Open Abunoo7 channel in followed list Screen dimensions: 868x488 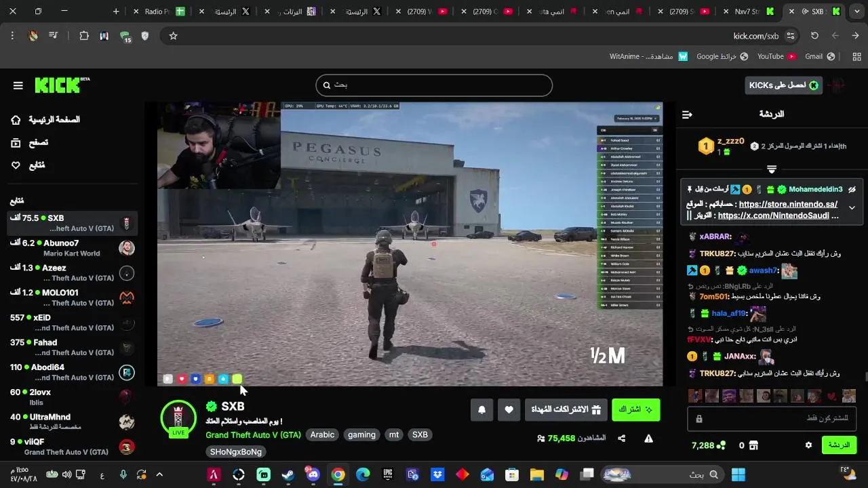pos(72,248)
